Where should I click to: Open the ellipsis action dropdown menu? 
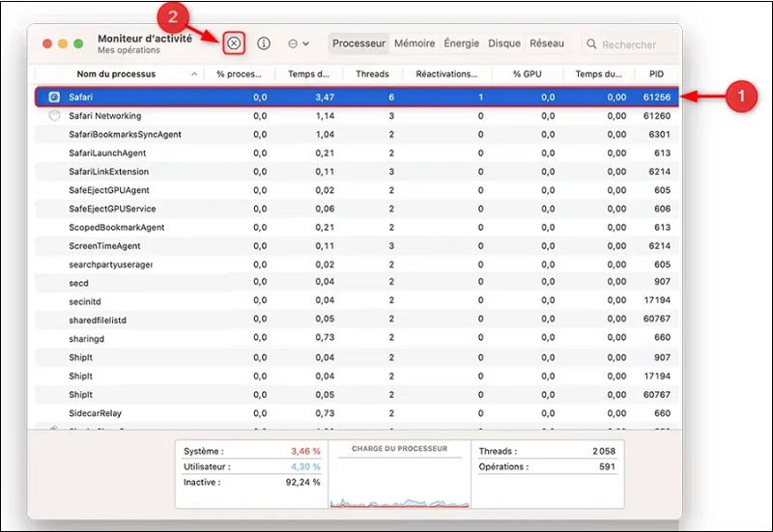(x=299, y=43)
